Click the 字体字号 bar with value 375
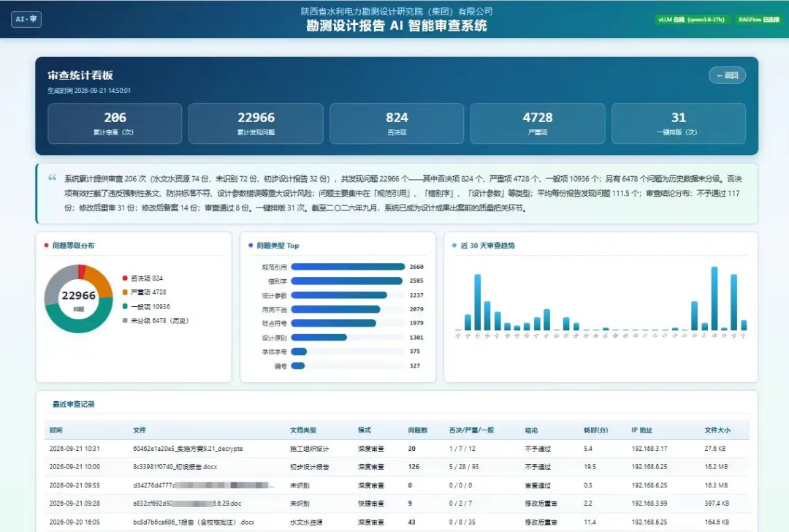This screenshot has height=532, width=789. (299, 351)
